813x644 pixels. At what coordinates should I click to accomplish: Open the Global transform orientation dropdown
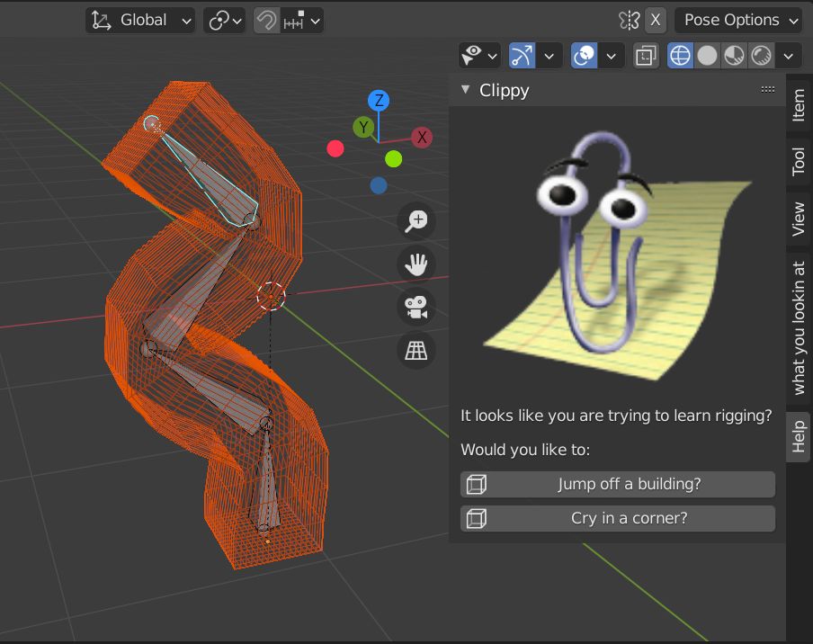[139, 20]
